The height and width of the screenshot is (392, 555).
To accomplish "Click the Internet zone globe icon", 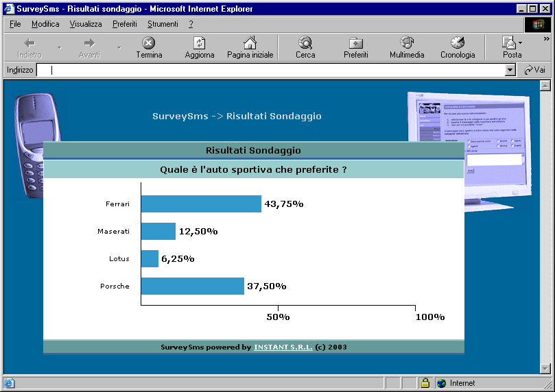I will coord(441,383).
